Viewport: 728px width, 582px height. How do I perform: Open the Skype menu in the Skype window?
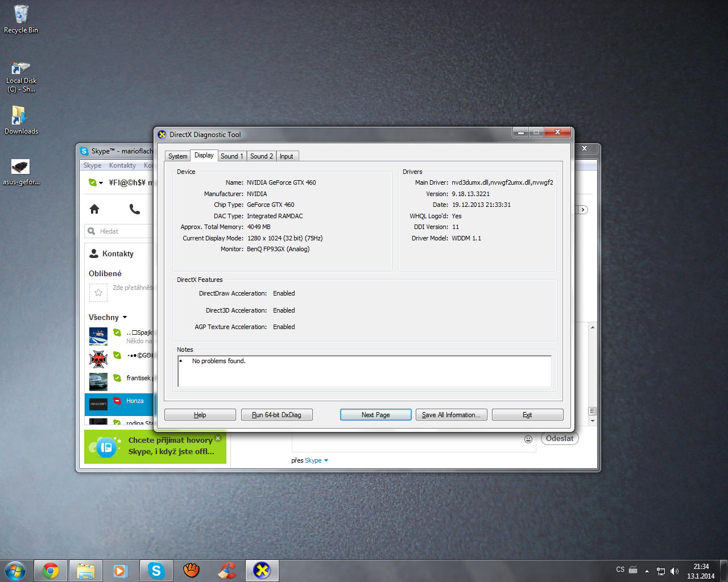pyautogui.click(x=92, y=165)
